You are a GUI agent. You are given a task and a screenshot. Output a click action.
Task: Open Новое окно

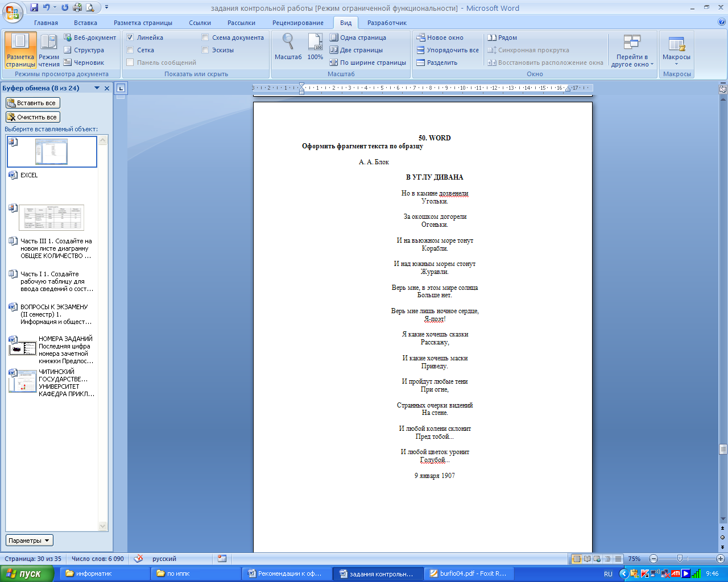pos(440,38)
